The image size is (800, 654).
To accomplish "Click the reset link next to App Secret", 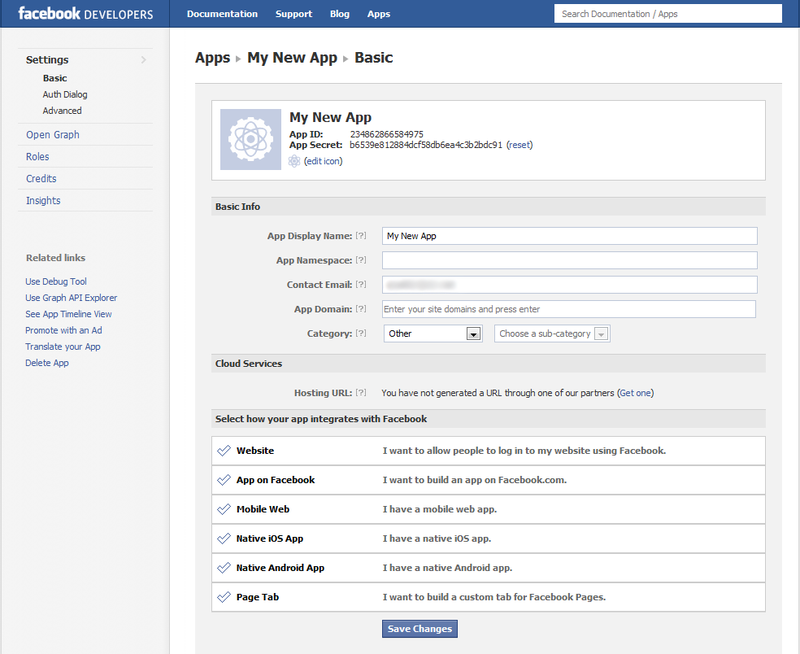I will pyautogui.click(x=519, y=144).
